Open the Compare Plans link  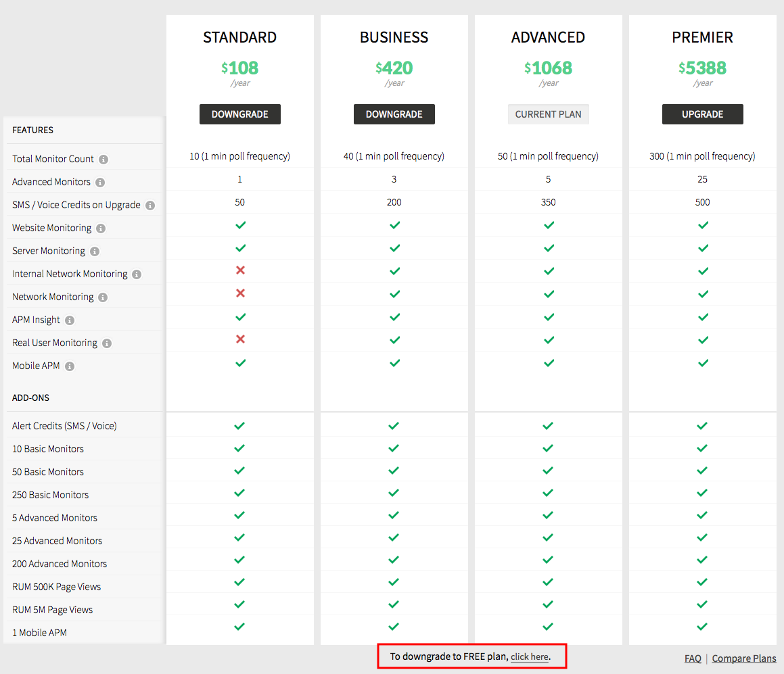click(x=744, y=658)
